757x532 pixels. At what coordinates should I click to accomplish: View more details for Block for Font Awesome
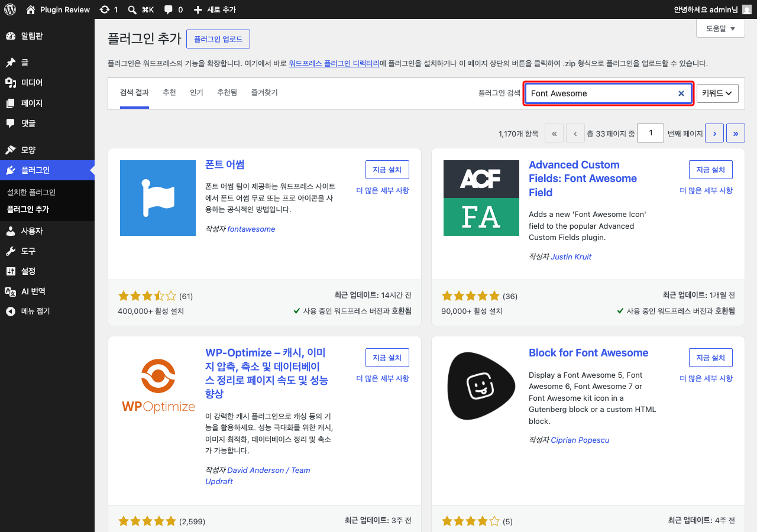[706, 378]
